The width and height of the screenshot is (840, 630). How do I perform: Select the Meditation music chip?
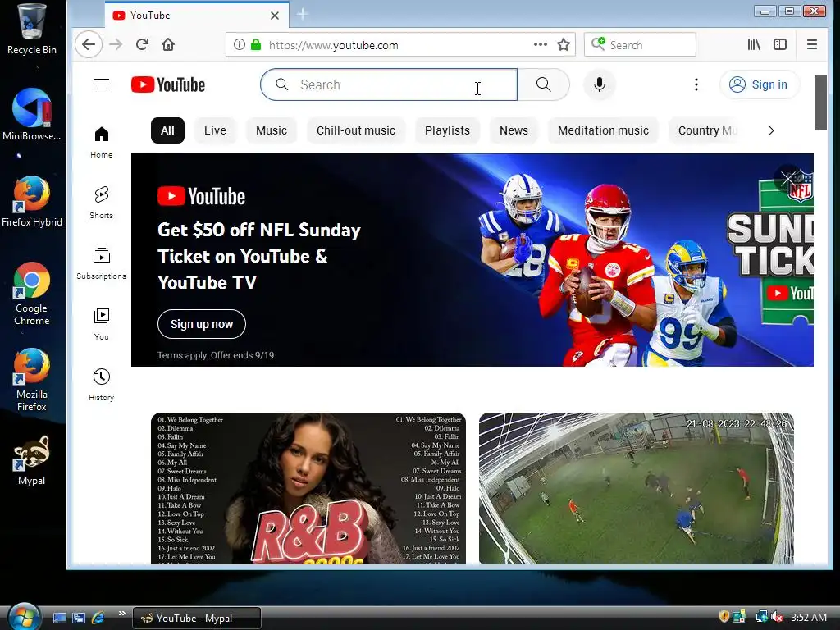click(603, 130)
